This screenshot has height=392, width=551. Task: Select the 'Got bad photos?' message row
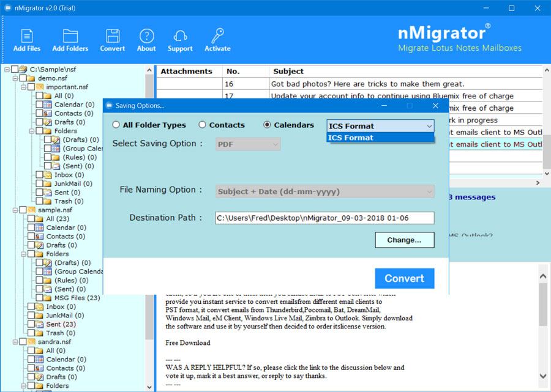click(350, 84)
